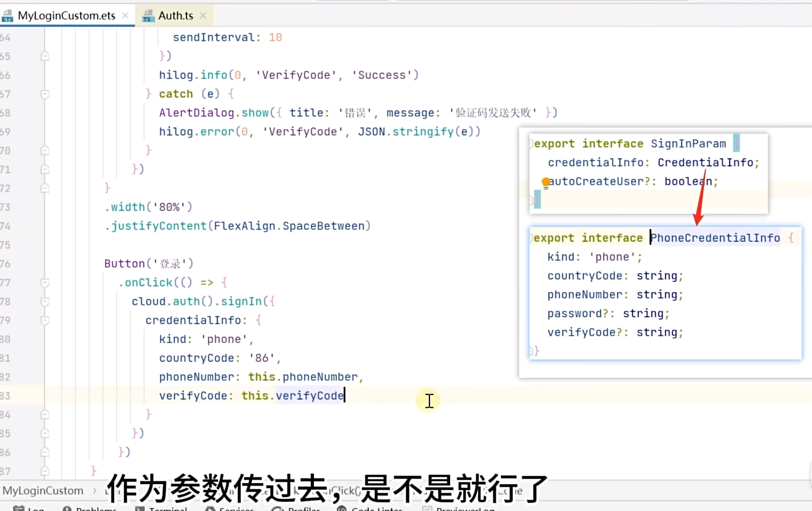The height and width of the screenshot is (511, 812).
Task: Click the countryCode '86' value
Action: point(262,358)
